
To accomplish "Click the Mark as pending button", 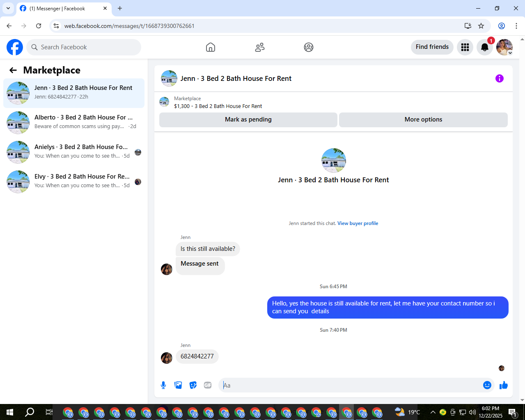I will (x=248, y=119).
